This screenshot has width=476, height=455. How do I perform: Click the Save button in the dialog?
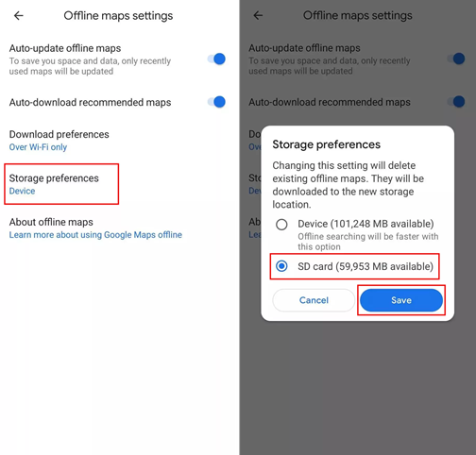pos(401,300)
